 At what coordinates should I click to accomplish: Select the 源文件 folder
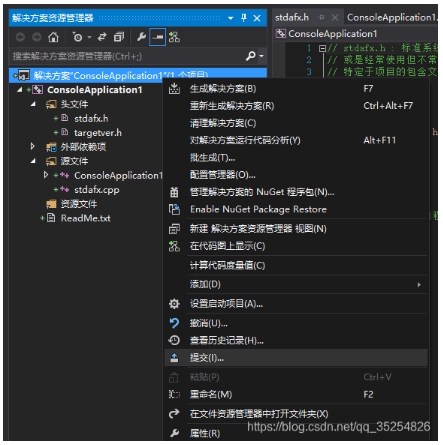point(74,161)
